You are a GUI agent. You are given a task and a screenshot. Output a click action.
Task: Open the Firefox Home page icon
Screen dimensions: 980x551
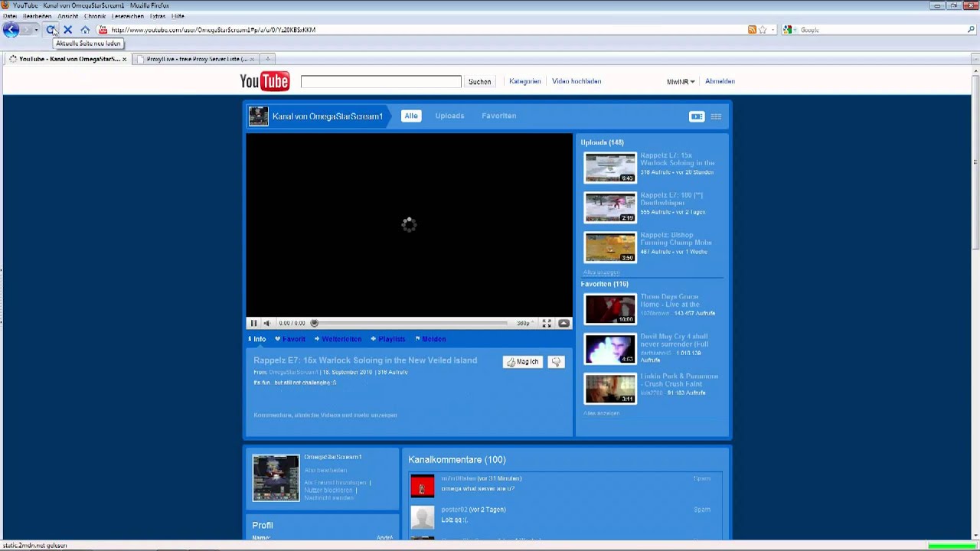[85, 30]
